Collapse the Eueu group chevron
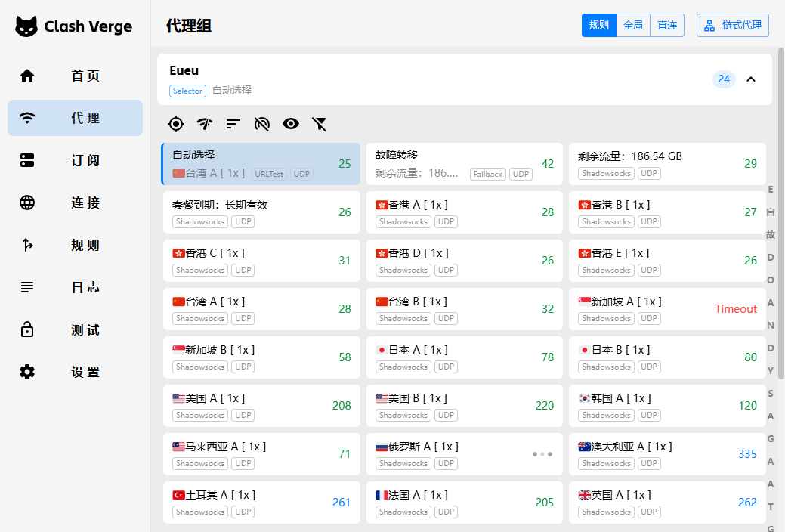 (751, 79)
